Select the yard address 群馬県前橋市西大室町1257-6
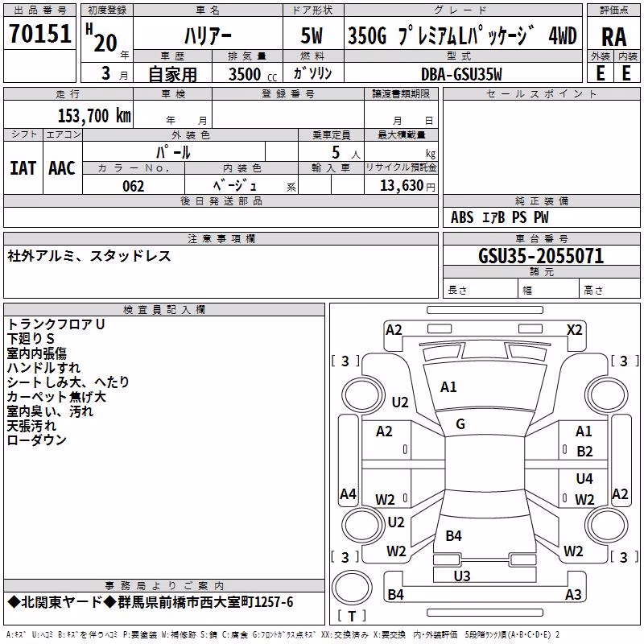The height and width of the screenshot is (644, 644). 205,602
